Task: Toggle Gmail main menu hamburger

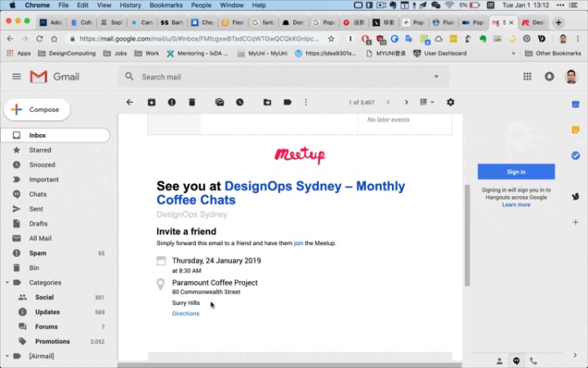Action: click(x=16, y=77)
